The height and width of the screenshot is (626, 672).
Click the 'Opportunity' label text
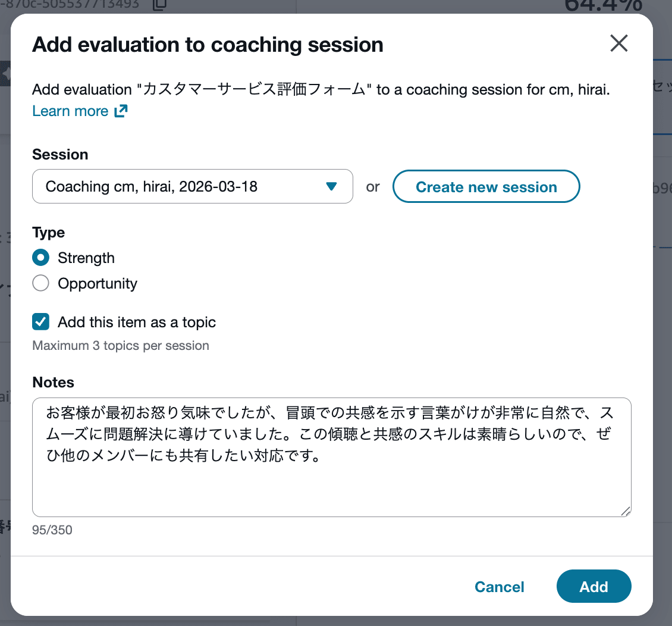[x=98, y=283]
